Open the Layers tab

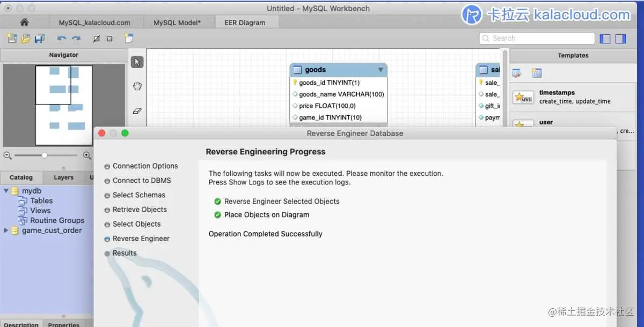click(63, 177)
